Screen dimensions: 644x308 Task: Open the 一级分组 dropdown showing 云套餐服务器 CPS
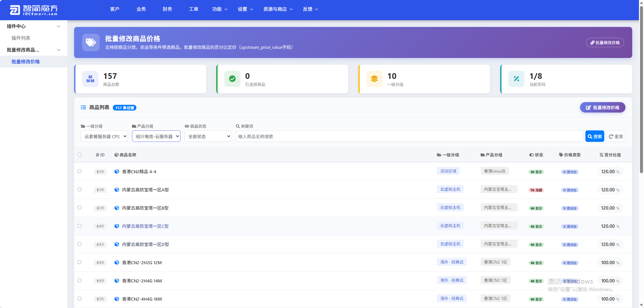tap(104, 136)
